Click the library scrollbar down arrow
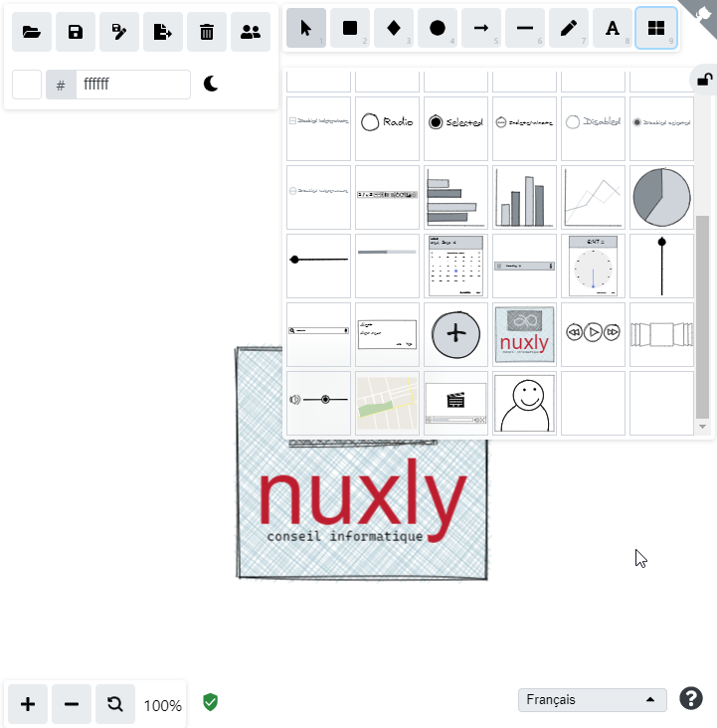717x728 pixels. (x=703, y=427)
